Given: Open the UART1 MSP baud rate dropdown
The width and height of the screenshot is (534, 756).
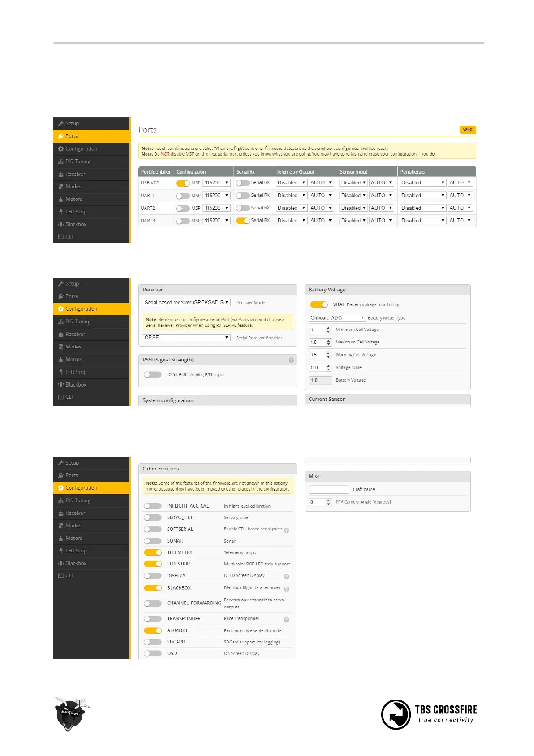Looking at the screenshot, I should click(x=216, y=196).
